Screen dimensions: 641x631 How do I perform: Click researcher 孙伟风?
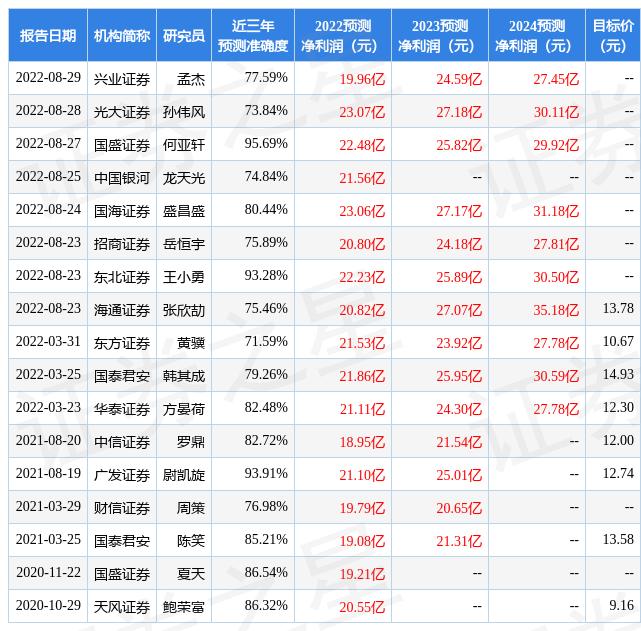coord(184,112)
